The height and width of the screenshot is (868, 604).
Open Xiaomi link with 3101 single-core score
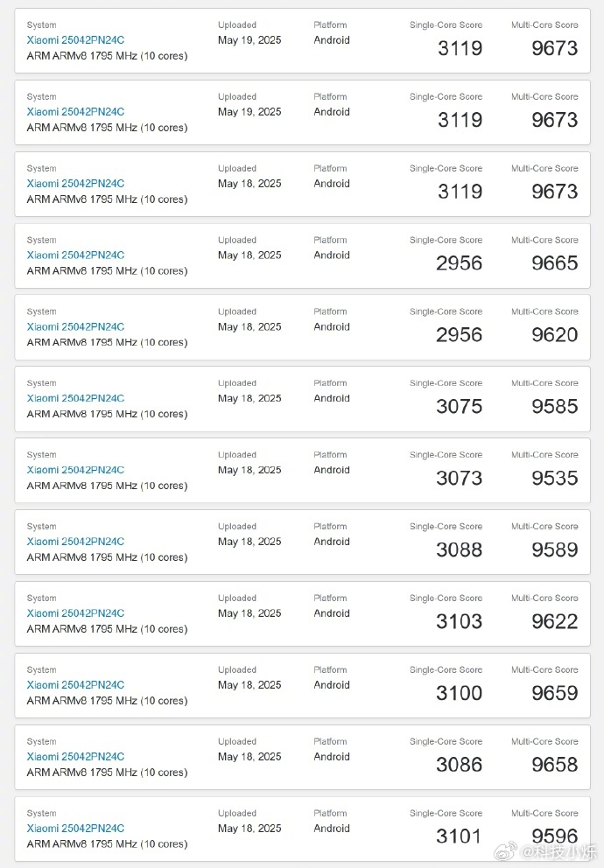pyautogui.click(x=75, y=828)
